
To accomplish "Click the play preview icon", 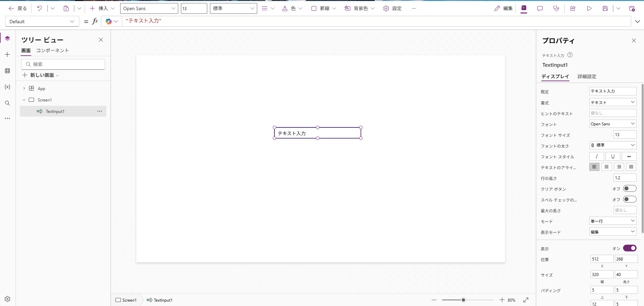I will [x=589, y=8].
